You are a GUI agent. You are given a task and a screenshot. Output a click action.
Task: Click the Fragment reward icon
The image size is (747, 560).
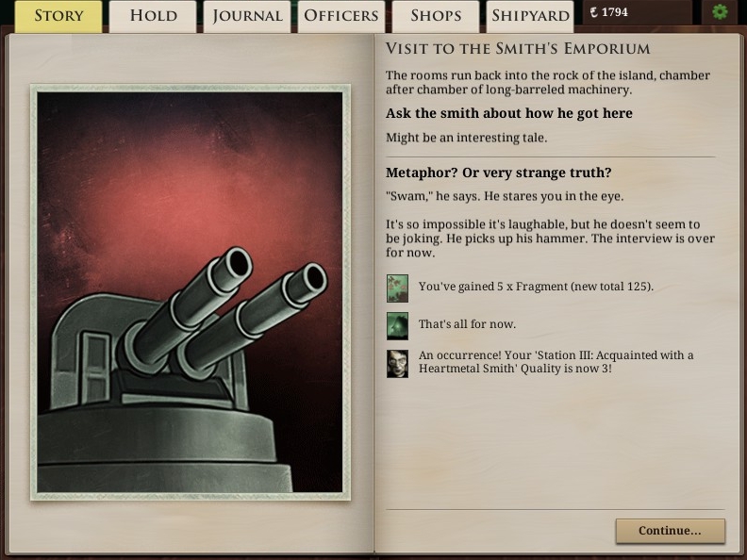397,288
